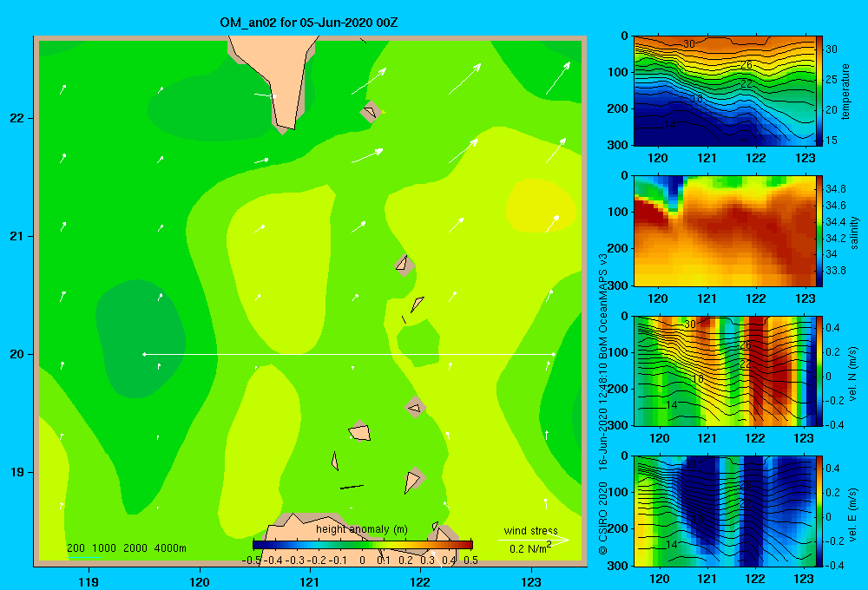Click the '-0.5' height anomaly scale value
Screen dimensions: 868x590
[x=252, y=560]
